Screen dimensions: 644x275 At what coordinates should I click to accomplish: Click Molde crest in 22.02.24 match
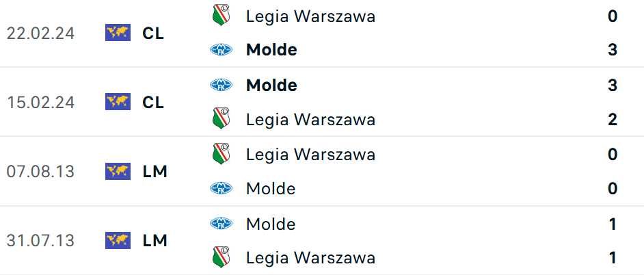(222, 50)
